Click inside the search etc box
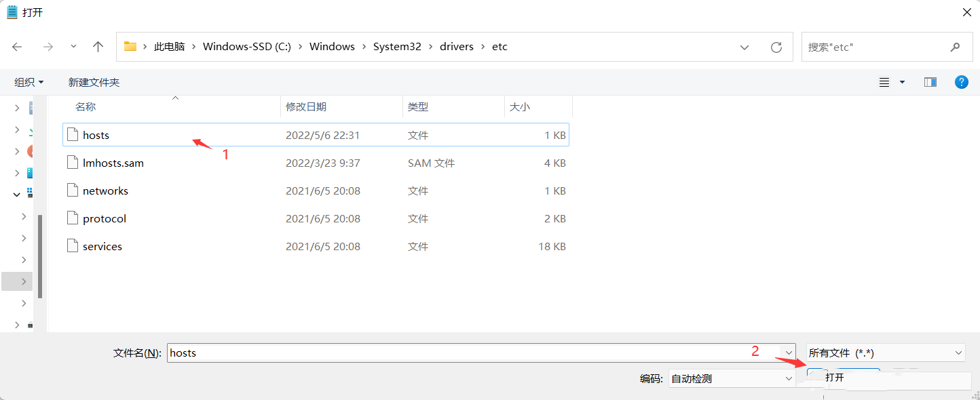Viewport: 980px width, 400px height. tap(875, 46)
